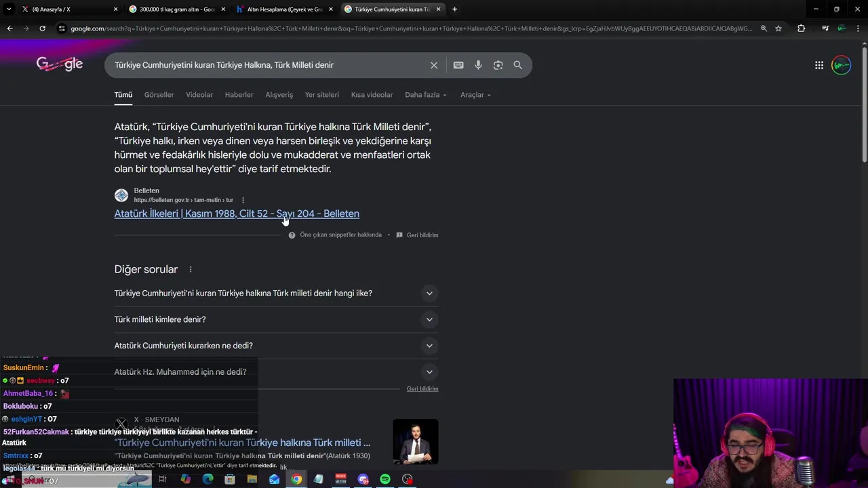Open the browser extensions puzzle icon
868x488 pixels.
[x=802, y=28]
